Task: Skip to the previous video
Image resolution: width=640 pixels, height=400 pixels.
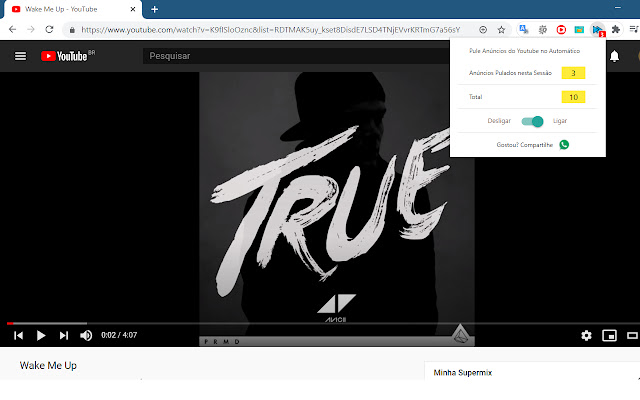Action: [18, 336]
